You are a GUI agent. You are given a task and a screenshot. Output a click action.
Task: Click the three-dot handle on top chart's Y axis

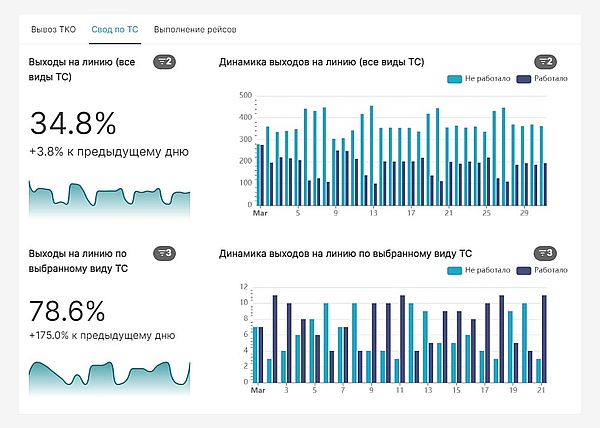pos(256,104)
